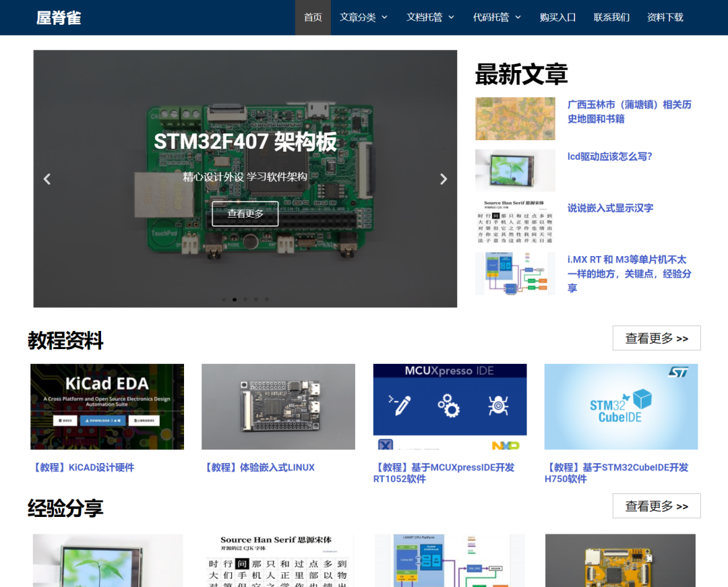Click 查看更多 >> beside 经验分享
The height and width of the screenshot is (587, 728).
click(x=657, y=506)
